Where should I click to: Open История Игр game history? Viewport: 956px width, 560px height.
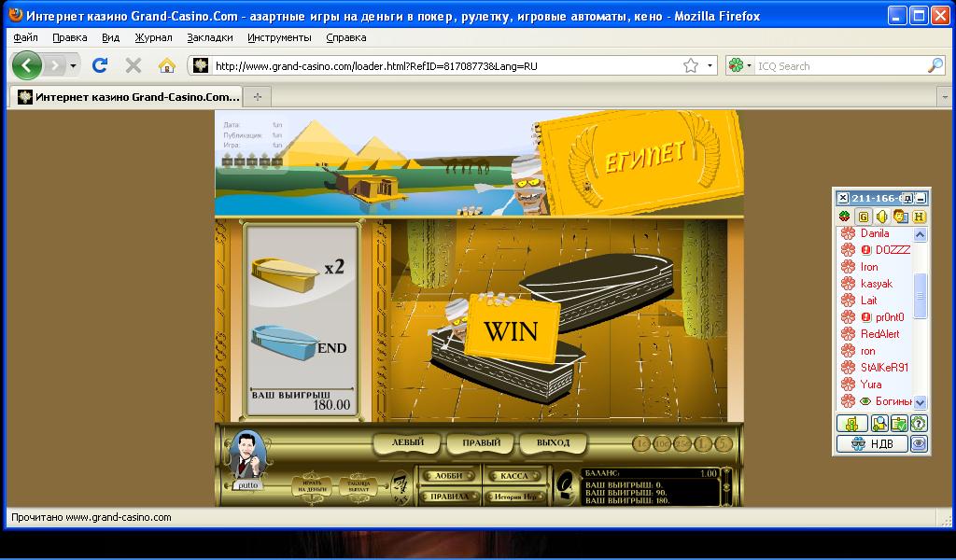tap(513, 496)
